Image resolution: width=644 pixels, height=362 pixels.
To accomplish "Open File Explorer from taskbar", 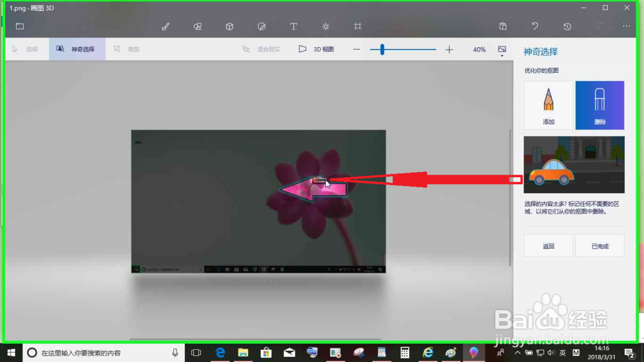I will tap(243, 352).
